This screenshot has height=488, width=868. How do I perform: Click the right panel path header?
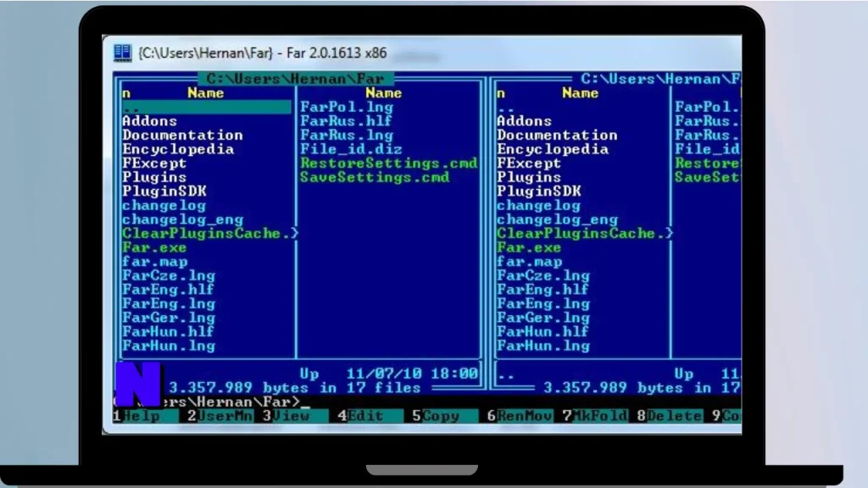pos(660,79)
